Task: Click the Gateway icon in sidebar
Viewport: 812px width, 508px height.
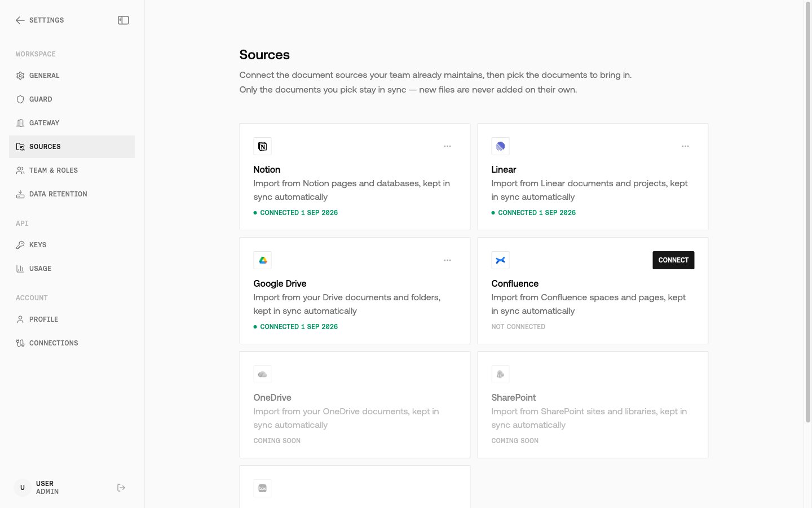Action: 20,123
